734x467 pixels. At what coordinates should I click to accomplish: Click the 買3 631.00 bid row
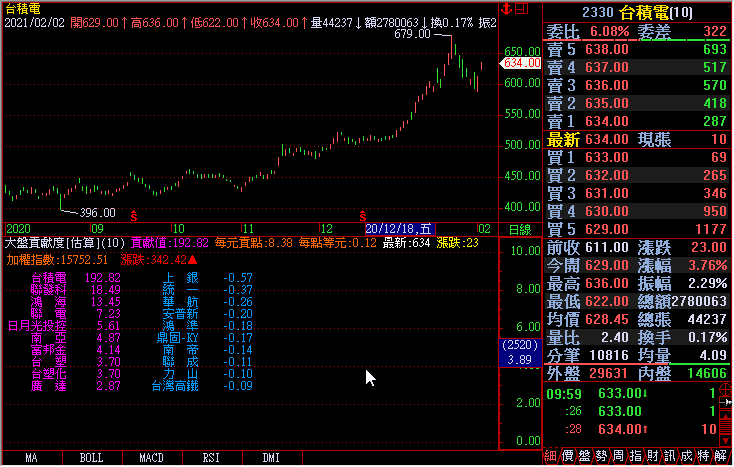637,193
